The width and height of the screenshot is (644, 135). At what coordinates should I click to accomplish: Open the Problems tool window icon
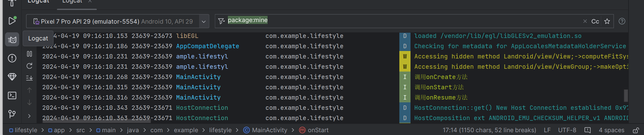[12, 58]
